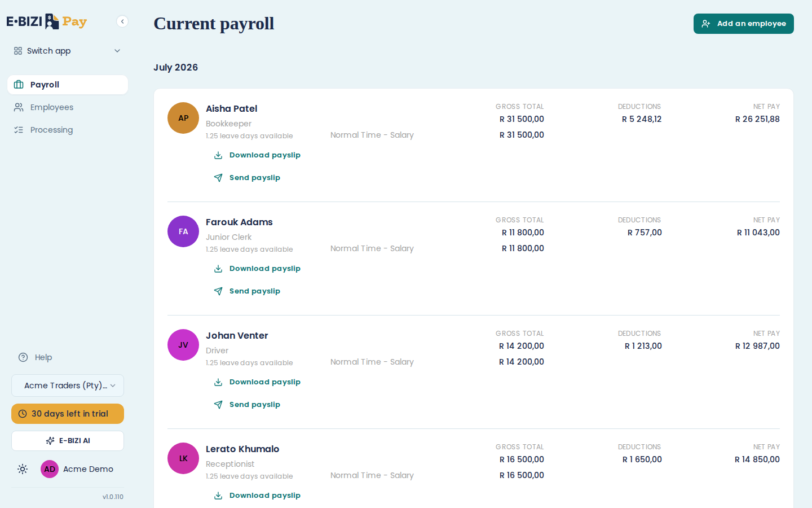The image size is (812, 508).
Task: Click the clock icon in trial banner
Action: click(23, 414)
